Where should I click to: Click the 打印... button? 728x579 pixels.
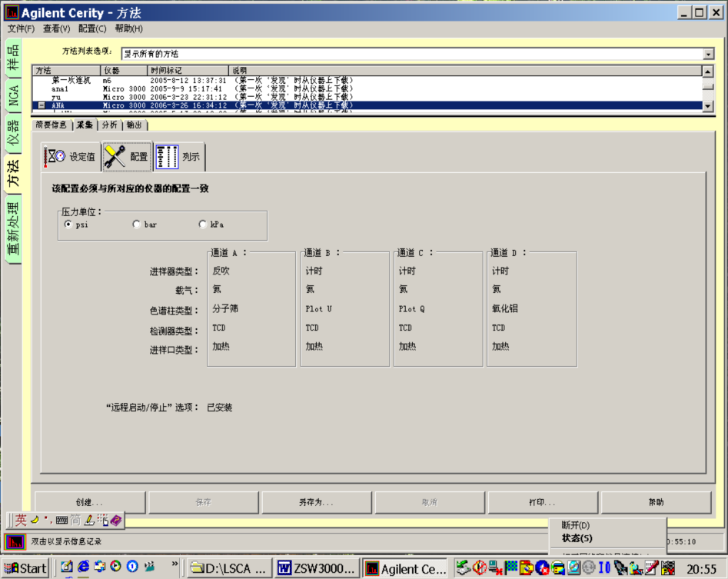coord(543,502)
